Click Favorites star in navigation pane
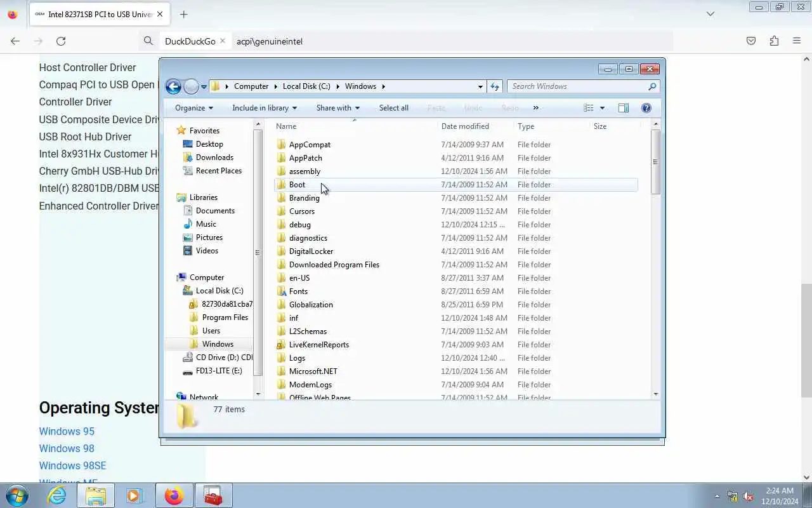The height and width of the screenshot is (508, 812). pyautogui.click(x=181, y=130)
